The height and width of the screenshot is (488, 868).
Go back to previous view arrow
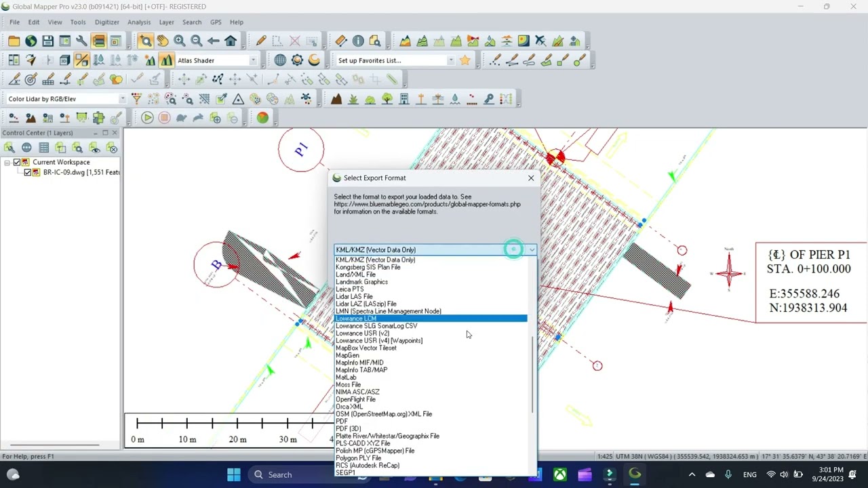(214, 41)
